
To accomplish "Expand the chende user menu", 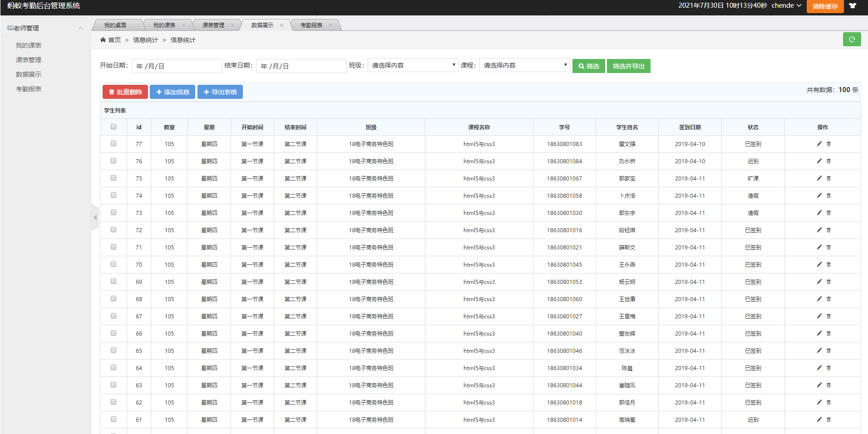I will click(x=786, y=6).
